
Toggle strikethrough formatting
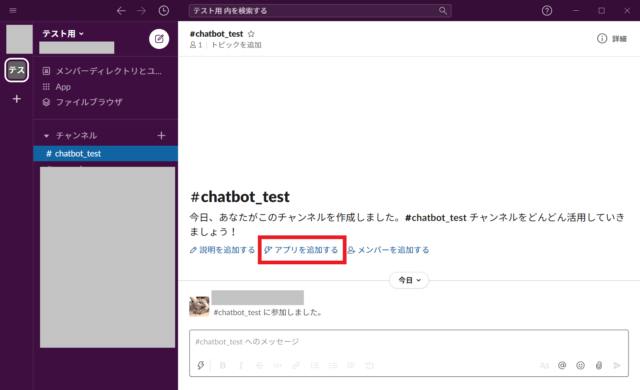[259, 366]
